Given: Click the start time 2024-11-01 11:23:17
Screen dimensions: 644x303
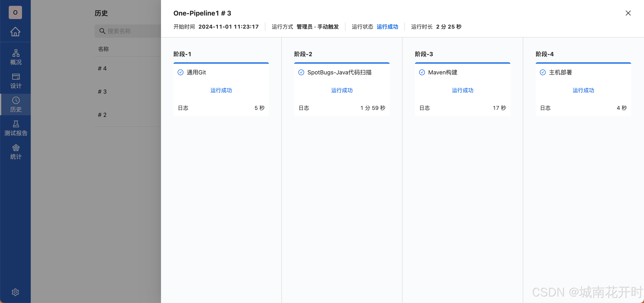Looking at the screenshot, I should [228, 27].
